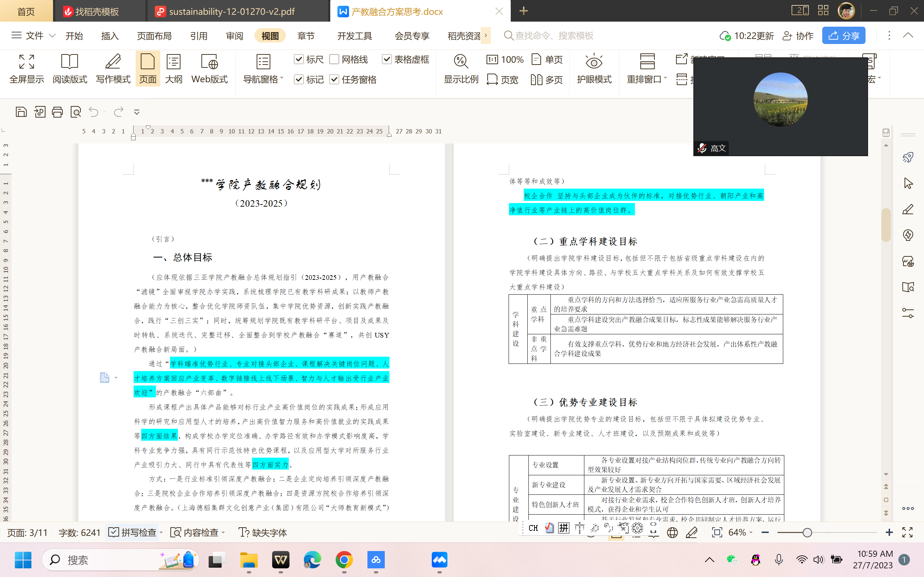The image size is (924, 577).
Task: Click the 查找命令 search box
Action: (554, 36)
